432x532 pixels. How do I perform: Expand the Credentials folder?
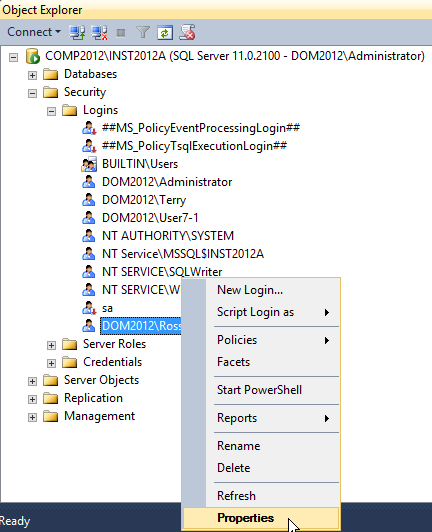click(x=51, y=363)
